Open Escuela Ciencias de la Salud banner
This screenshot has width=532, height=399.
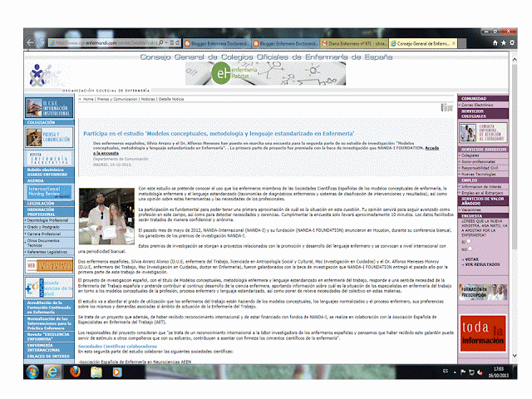pyautogui.click(x=49, y=288)
